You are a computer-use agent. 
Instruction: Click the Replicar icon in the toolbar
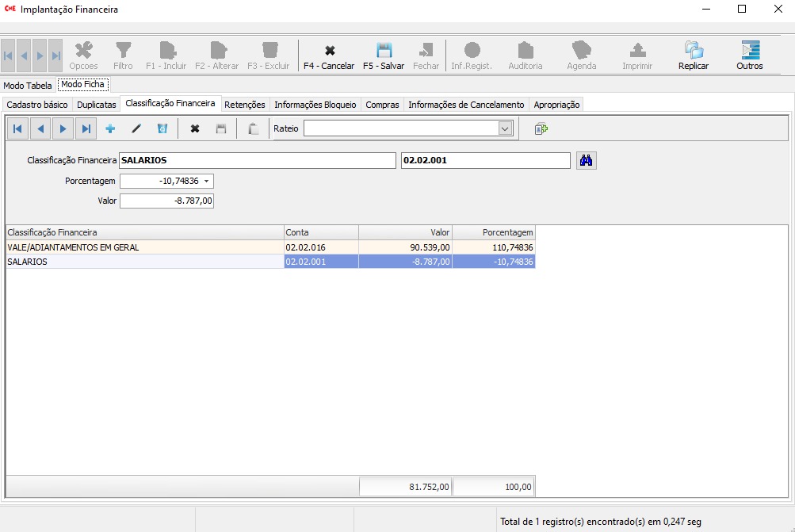[x=694, y=51]
